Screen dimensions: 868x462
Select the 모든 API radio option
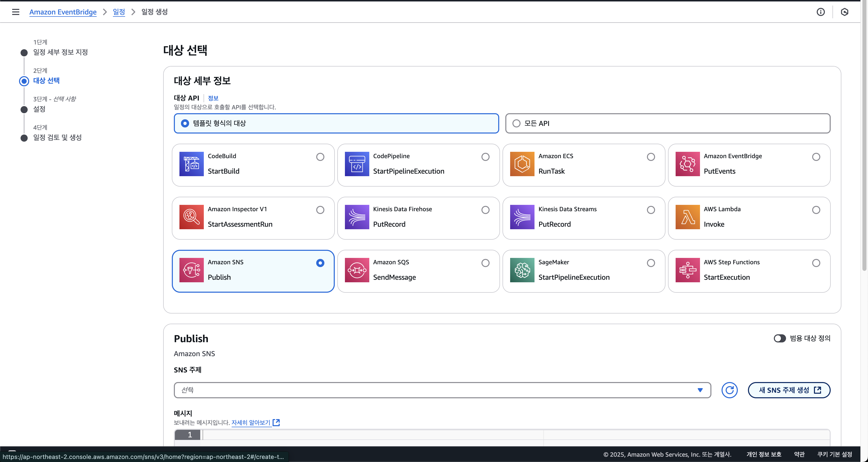[516, 123]
